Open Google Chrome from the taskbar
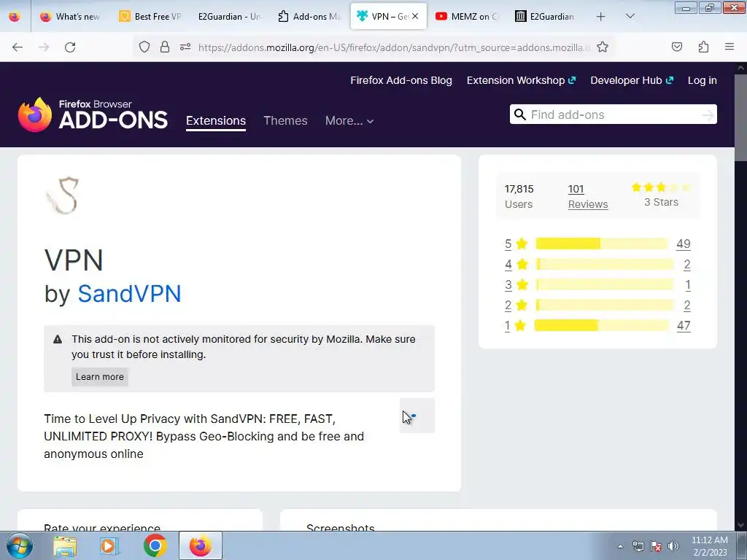The image size is (747, 560). pos(155,545)
